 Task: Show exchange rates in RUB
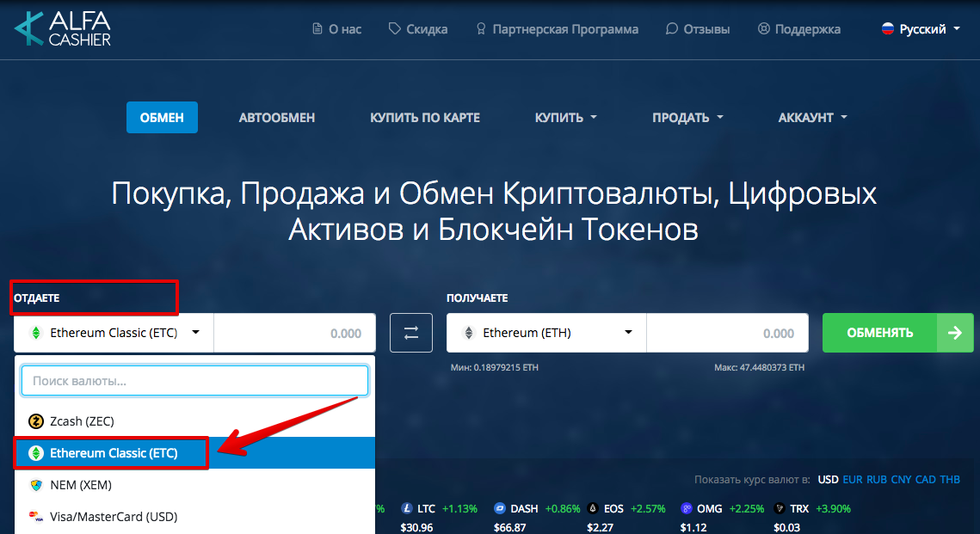pos(877,480)
